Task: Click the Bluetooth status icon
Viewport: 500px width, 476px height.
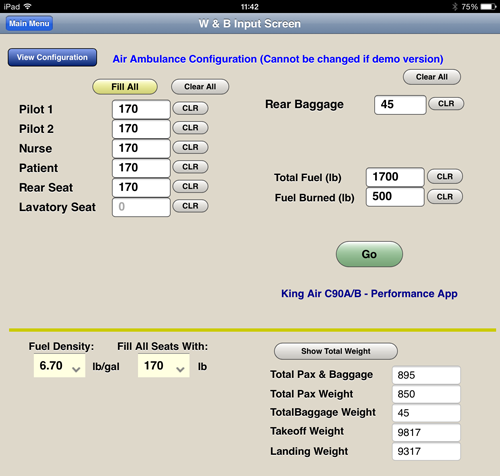Action: click(x=455, y=6)
